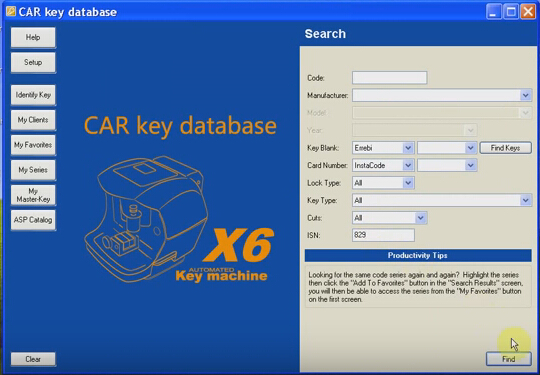Click the Code input field
This screenshot has width=540, height=375.
[390, 78]
